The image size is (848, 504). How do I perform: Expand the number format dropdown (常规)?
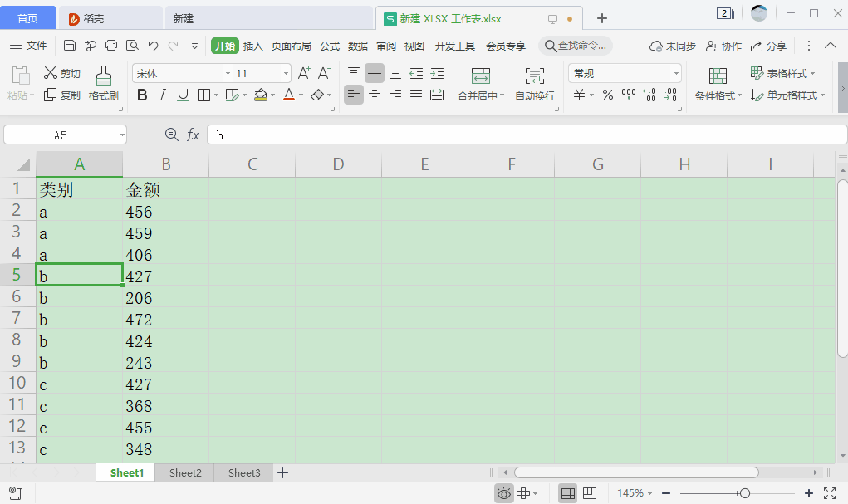pyautogui.click(x=674, y=74)
